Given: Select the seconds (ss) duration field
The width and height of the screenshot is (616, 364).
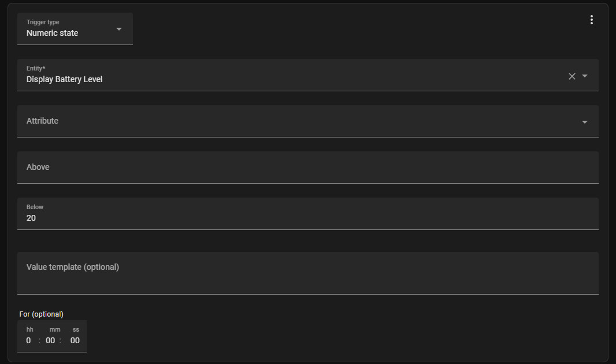Looking at the screenshot, I should click(x=75, y=340).
